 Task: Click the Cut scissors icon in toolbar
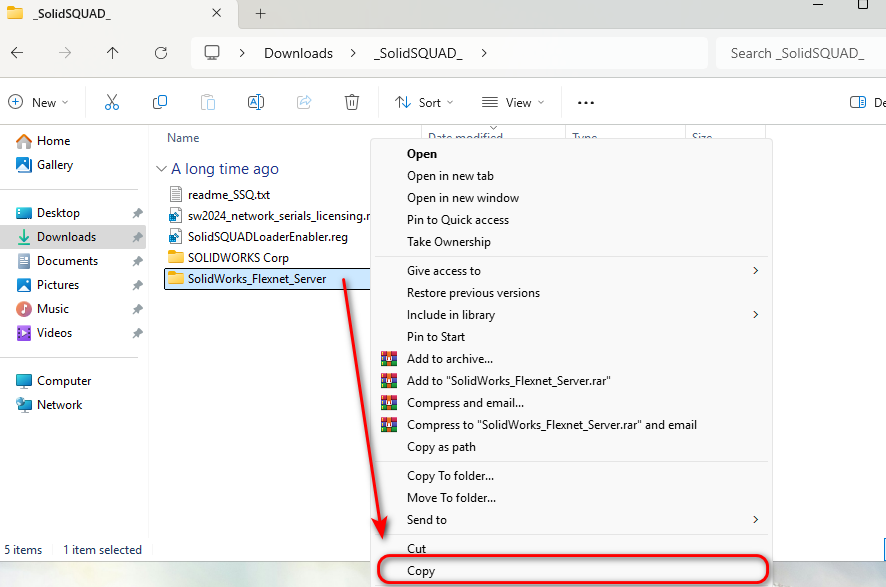click(x=112, y=102)
